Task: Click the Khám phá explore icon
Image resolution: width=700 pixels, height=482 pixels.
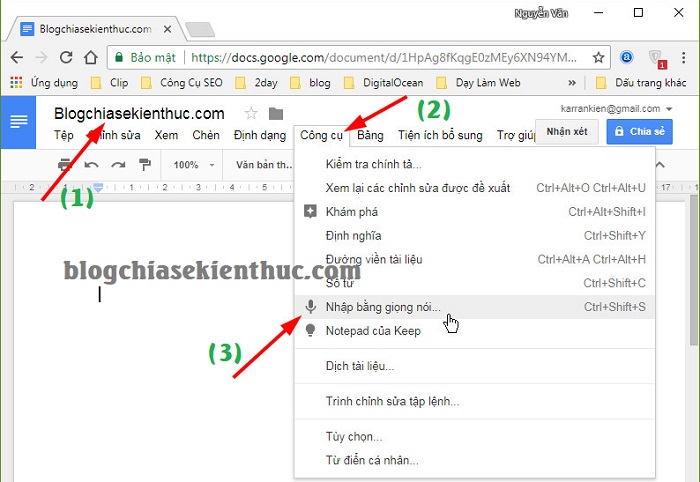Action: [x=310, y=211]
